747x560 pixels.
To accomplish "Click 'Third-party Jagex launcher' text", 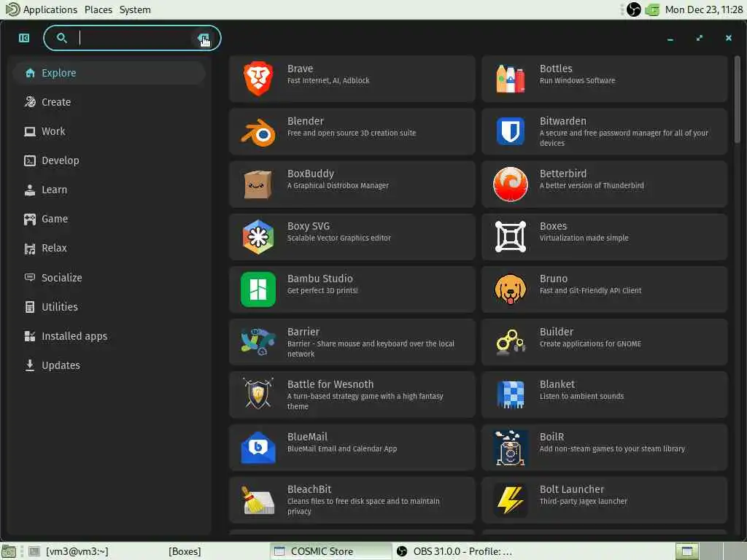I will [x=583, y=501].
